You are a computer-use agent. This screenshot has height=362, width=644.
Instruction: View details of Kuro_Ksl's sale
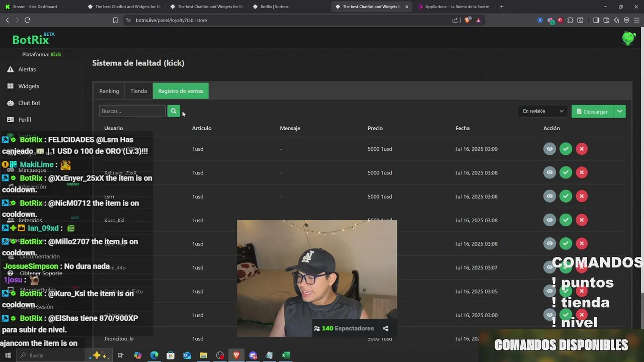click(x=549, y=220)
